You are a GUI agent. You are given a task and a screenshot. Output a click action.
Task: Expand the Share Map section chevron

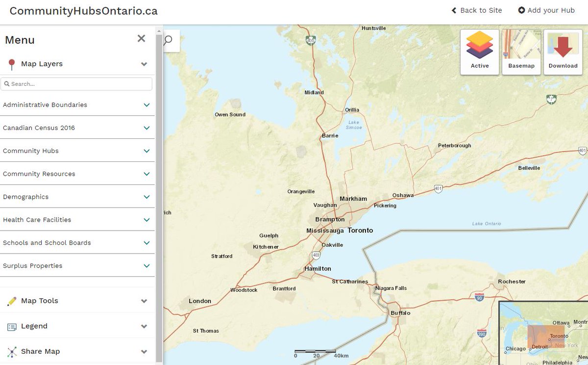click(144, 352)
